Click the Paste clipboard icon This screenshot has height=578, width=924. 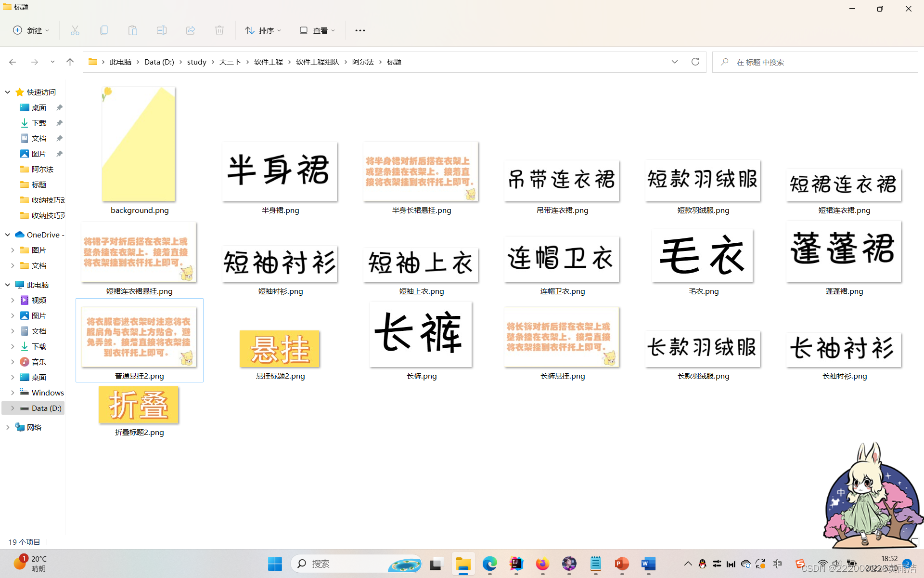coord(133,30)
